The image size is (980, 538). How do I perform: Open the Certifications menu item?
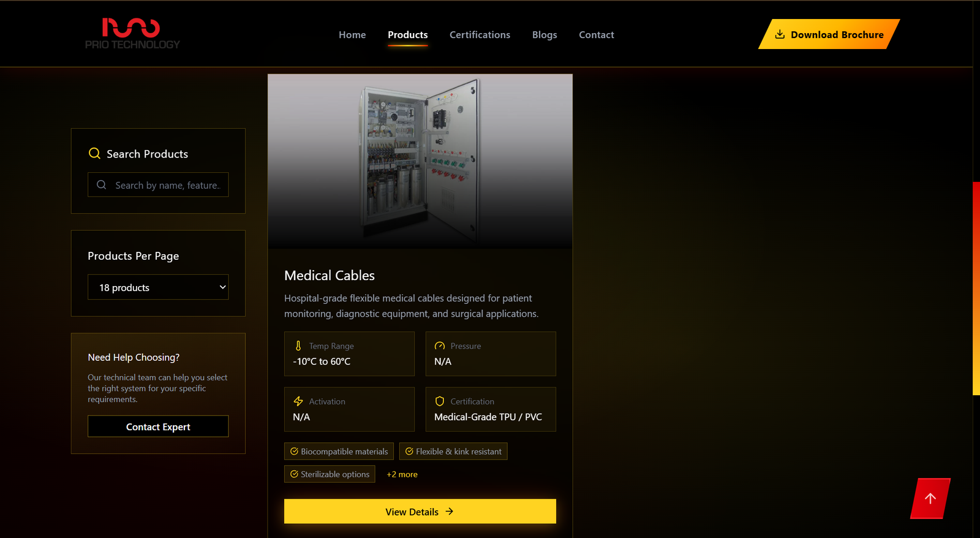coord(480,35)
